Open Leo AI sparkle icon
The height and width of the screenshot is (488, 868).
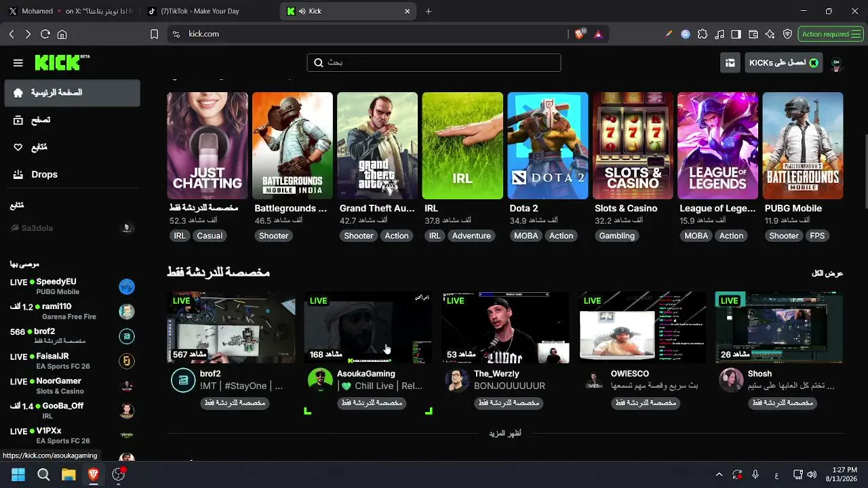pos(770,34)
